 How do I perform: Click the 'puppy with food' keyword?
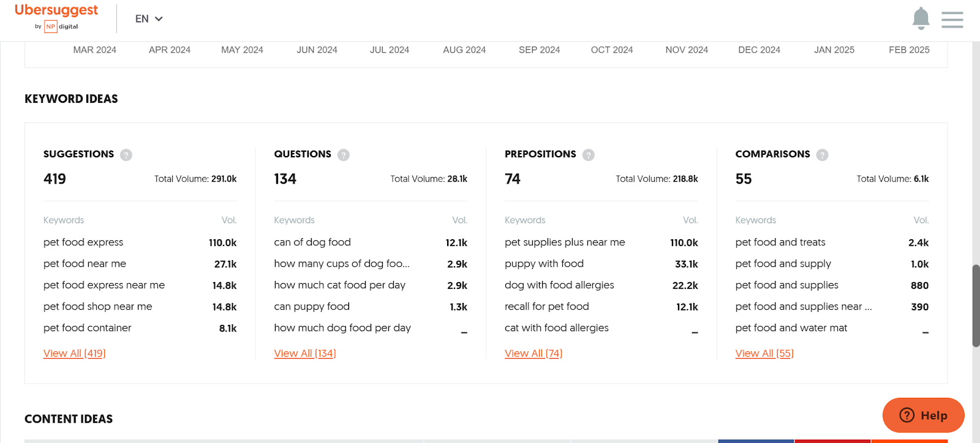(x=544, y=264)
